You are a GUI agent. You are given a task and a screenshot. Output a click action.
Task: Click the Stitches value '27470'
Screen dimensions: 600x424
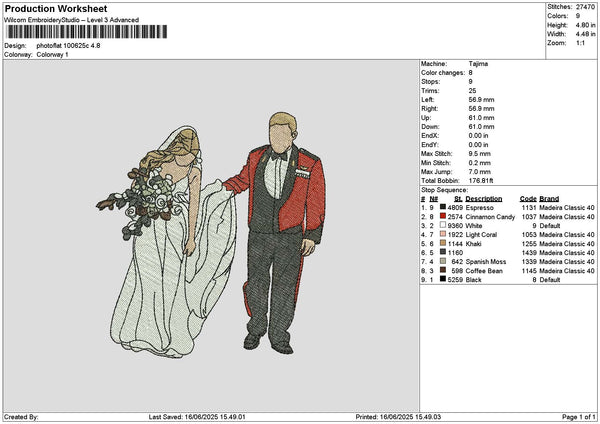(x=585, y=7)
